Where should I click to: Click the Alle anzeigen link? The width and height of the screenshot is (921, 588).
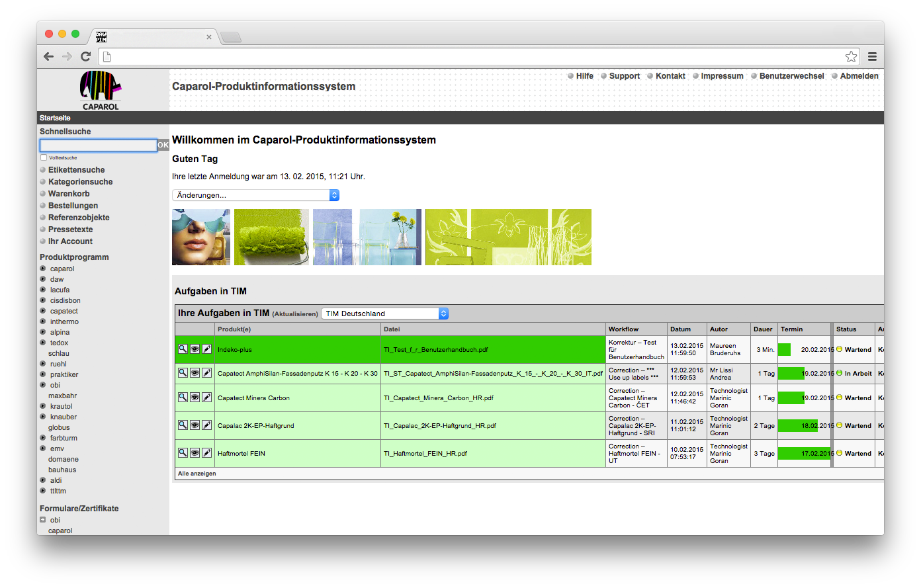tap(197, 474)
